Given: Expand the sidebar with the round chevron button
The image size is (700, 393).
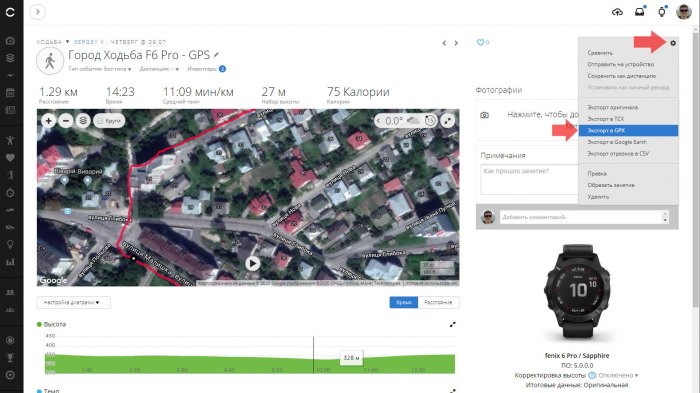Looking at the screenshot, I should coord(38,12).
